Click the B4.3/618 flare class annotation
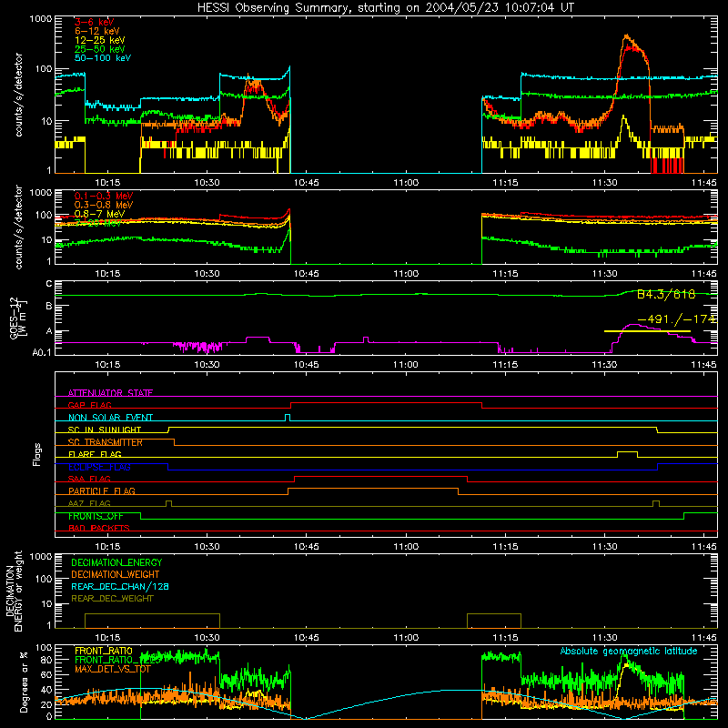728x728 pixels. [x=666, y=294]
